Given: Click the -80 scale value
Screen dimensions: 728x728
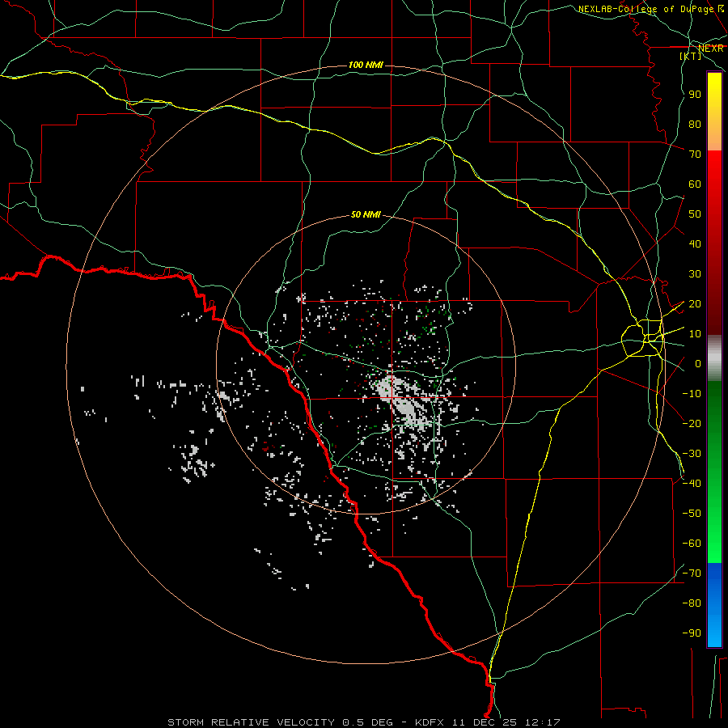Looking at the screenshot, I should coord(692,603).
